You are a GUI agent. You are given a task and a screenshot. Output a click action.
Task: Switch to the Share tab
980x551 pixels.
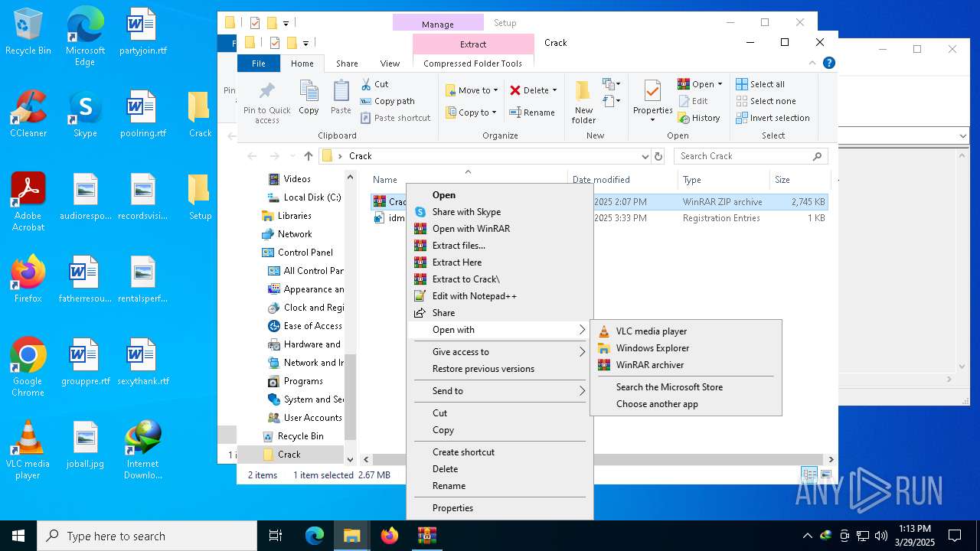(347, 64)
